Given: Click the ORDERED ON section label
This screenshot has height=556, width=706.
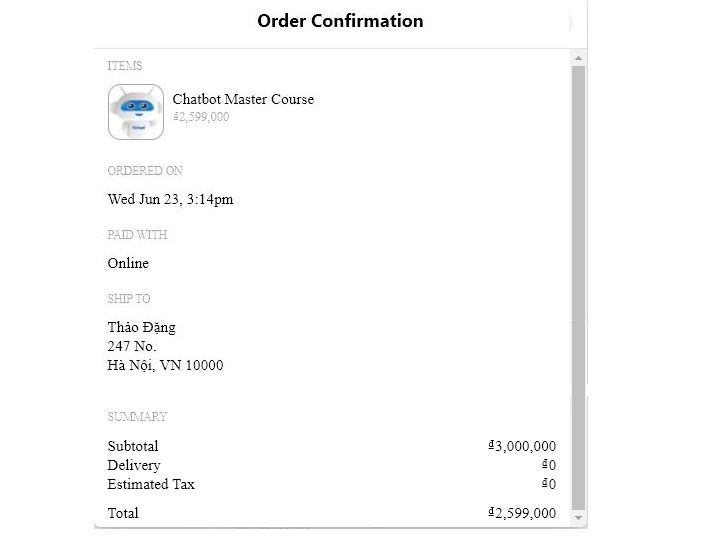Looking at the screenshot, I should tap(145, 171).
